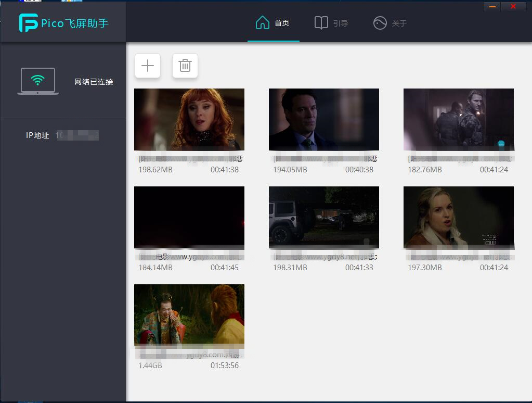Click the 184.14MB file size

(155, 268)
